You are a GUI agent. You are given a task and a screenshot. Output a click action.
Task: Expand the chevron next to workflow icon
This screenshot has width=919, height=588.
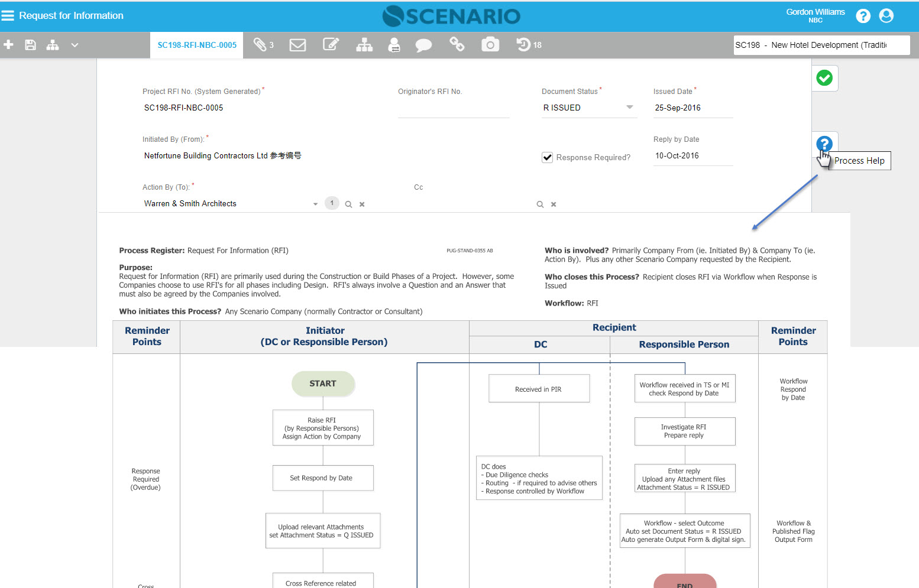point(75,45)
